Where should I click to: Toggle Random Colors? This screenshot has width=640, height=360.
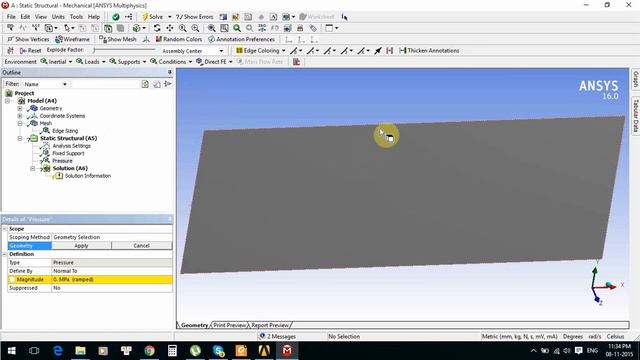pyautogui.click(x=179, y=39)
